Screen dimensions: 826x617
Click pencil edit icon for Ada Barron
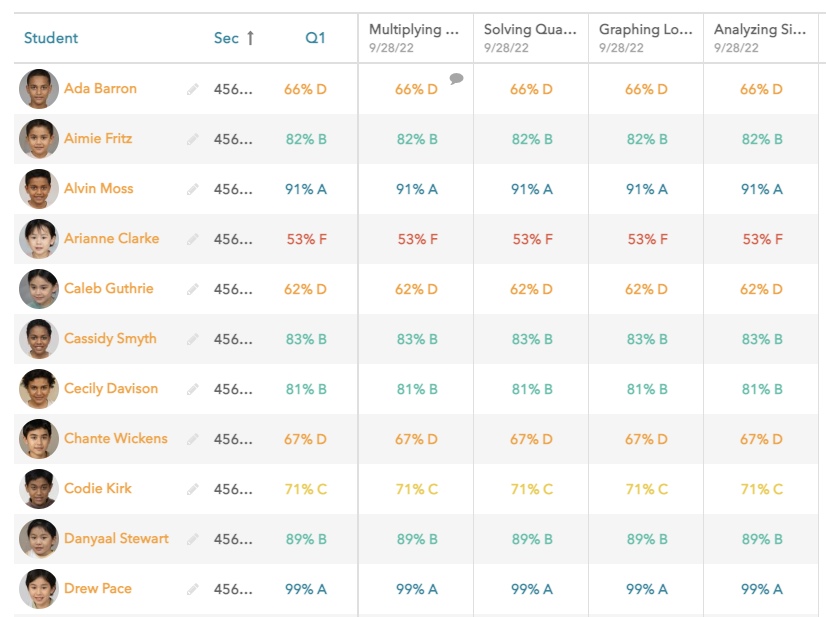tap(193, 89)
